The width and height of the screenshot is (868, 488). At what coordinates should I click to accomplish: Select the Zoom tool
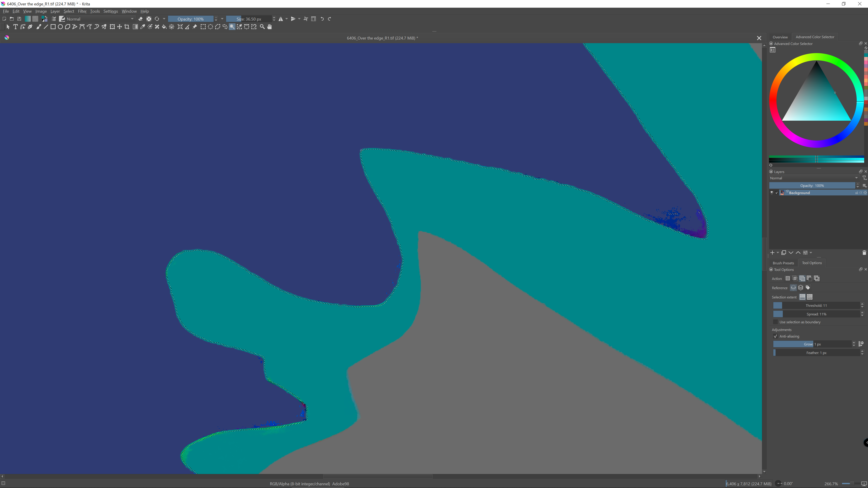click(x=262, y=27)
